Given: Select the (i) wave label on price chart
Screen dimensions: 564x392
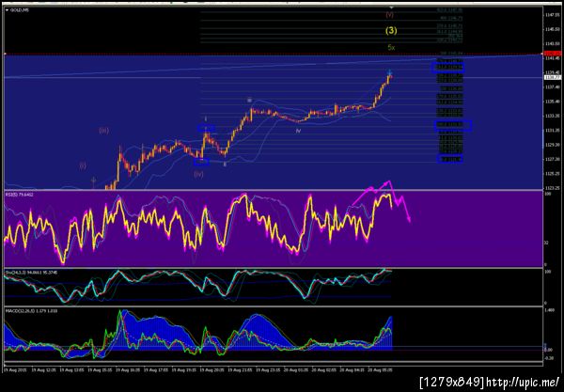Looking at the screenshot, I should (83, 165).
